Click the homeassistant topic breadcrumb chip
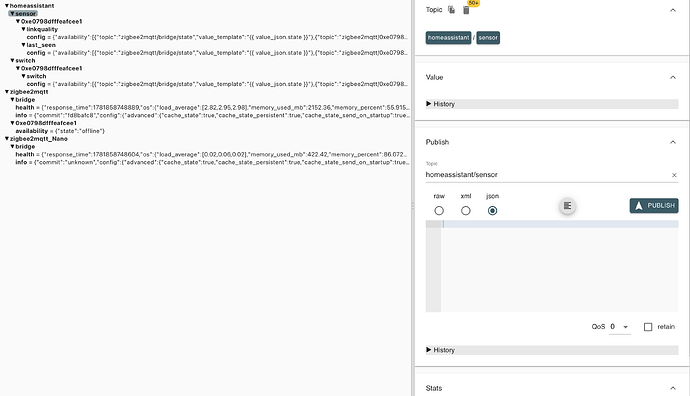 (448, 38)
